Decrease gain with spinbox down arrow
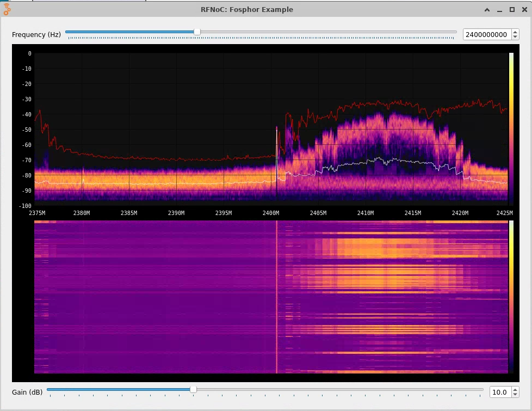Viewport: 532px width, 411px height. [515, 395]
